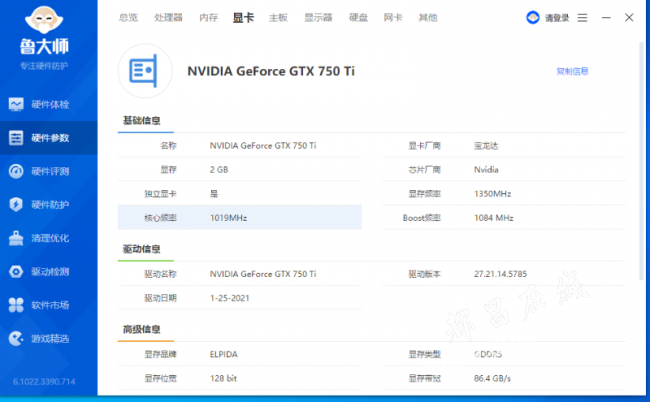Click the 驱动版本 value 27.21.14.5785
This screenshot has height=402, width=650.
(x=500, y=274)
